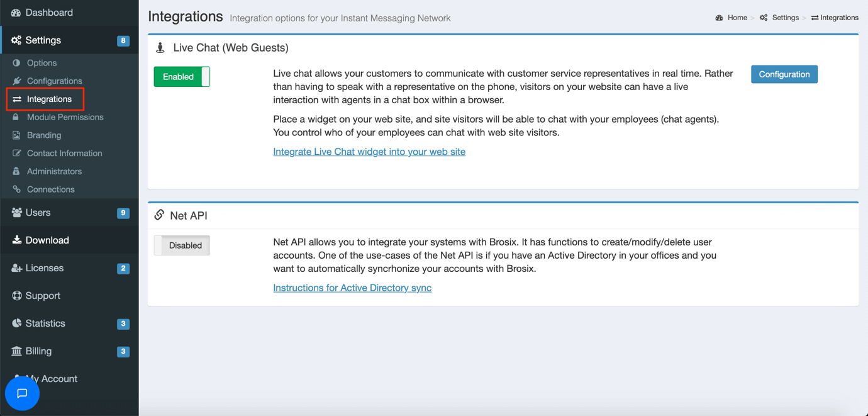This screenshot has height=416, width=868.
Task: Click the blue chat bubble icon
Action: [x=22, y=393]
